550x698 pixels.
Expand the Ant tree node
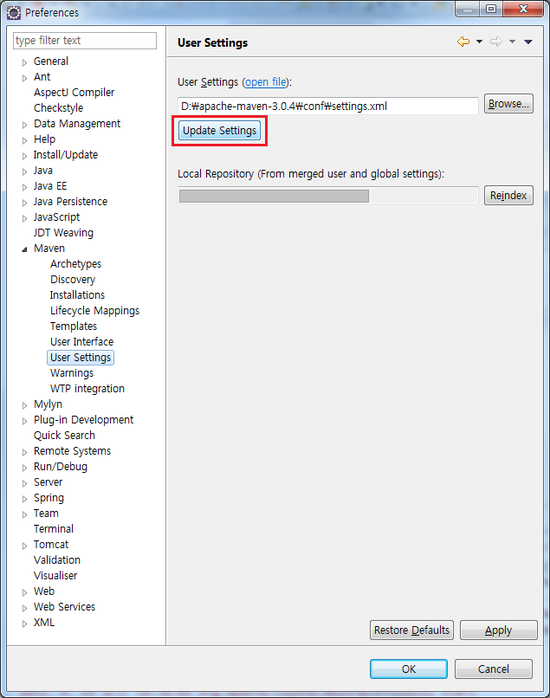pos(24,78)
